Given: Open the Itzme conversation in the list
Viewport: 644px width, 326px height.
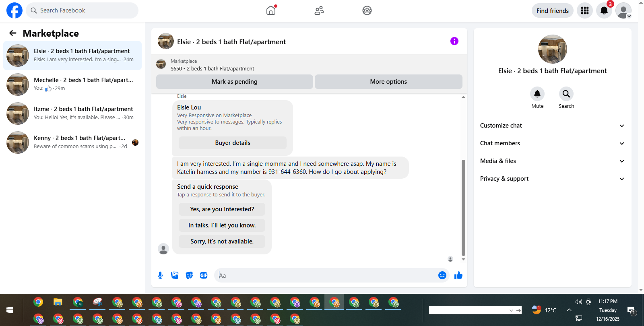Looking at the screenshot, I should coord(72,113).
